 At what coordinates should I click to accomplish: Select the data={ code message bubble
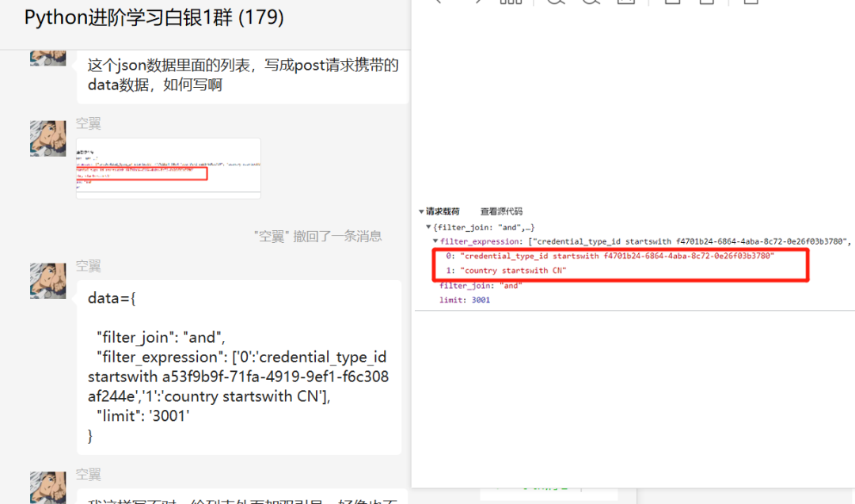pos(239,367)
